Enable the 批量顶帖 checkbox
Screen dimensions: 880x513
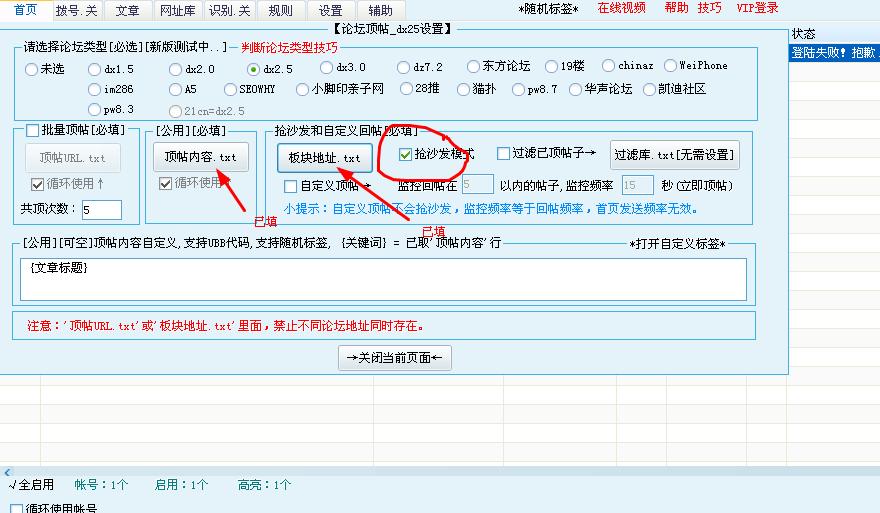click(x=33, y=131)
